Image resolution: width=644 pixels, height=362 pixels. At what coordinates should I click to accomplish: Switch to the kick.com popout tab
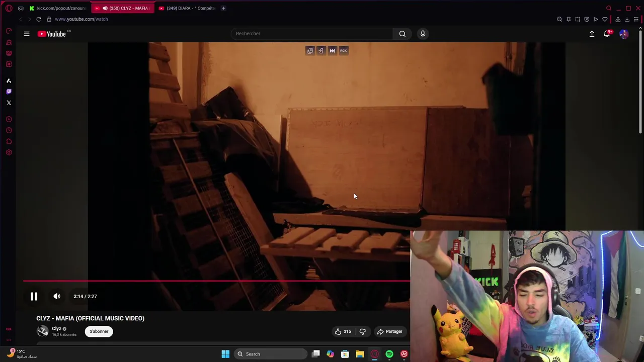click(x=58, y=8)
